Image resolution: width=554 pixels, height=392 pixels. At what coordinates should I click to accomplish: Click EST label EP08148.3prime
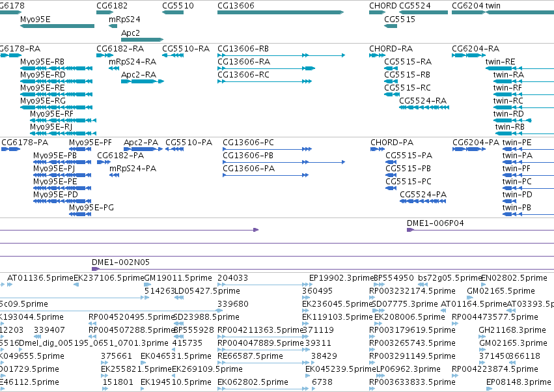pos(519,382)
